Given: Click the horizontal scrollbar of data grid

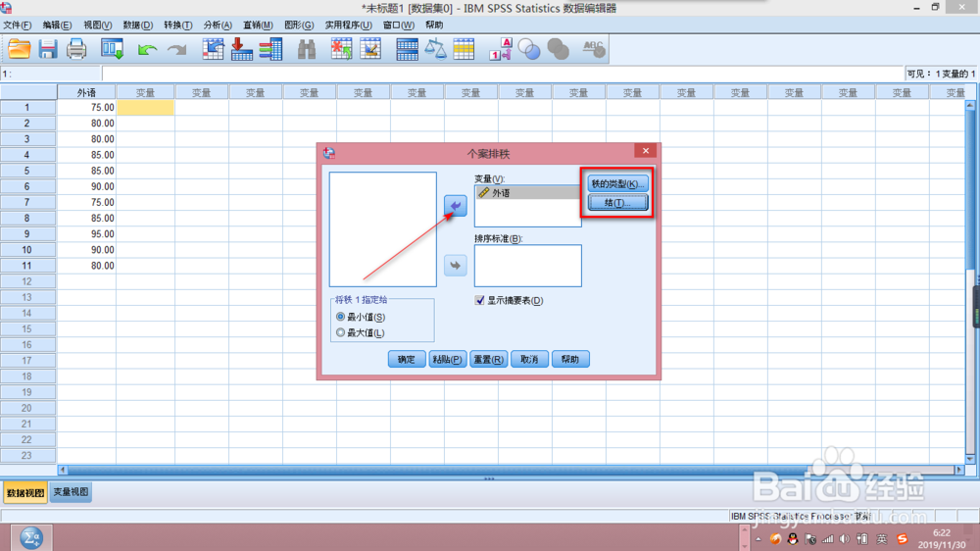Looking at the screenshot, I should [x=512, y=469].
